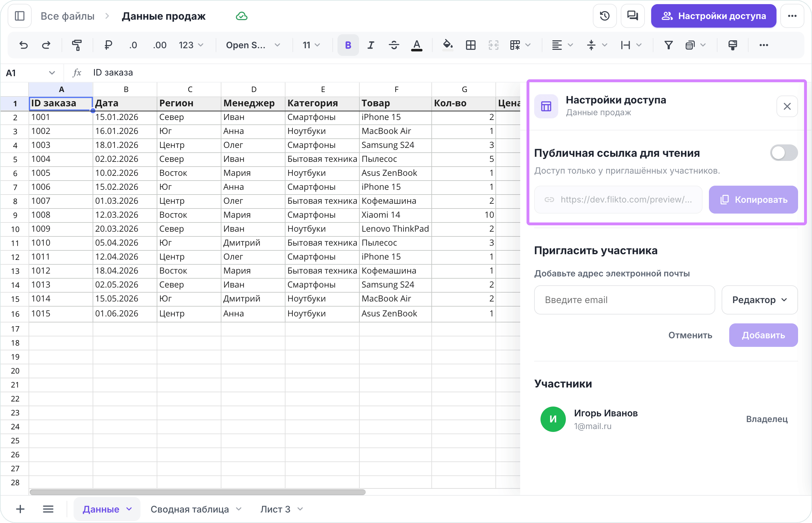This screenshot has width=812, height=523.
Task: Open the text wrapping dropdown
Action: 631,45
